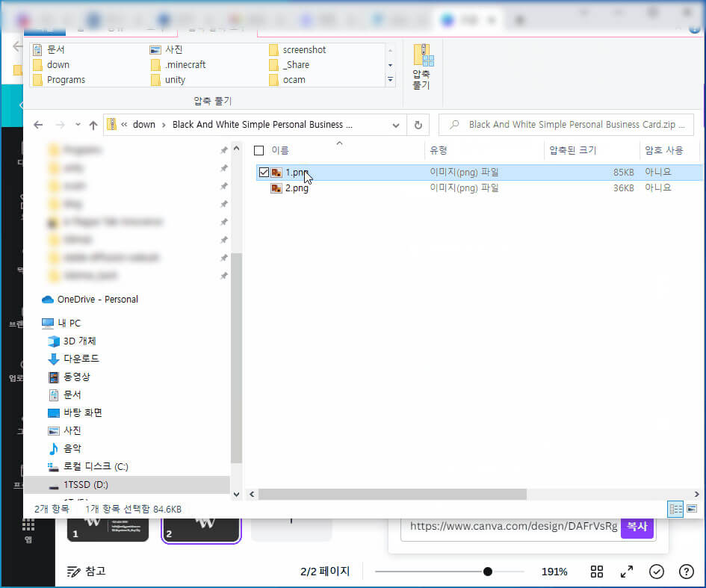Click the 압축 풀기 ribbon group label
Image resolution: width=706 pixels, height=588 pixels.
(x=212, y=102)
